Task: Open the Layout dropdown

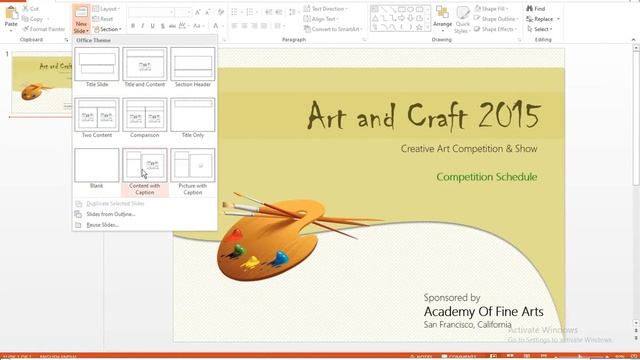Action: point(106,9)
